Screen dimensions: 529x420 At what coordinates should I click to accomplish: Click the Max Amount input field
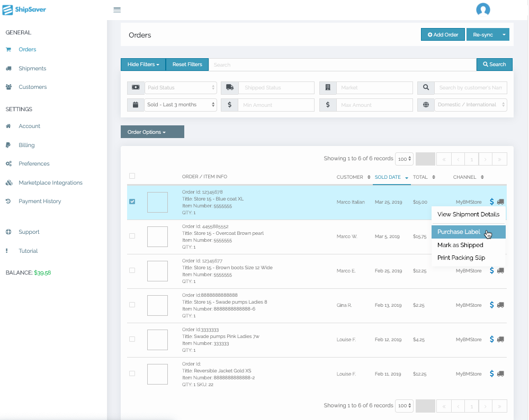pos(374,105)
